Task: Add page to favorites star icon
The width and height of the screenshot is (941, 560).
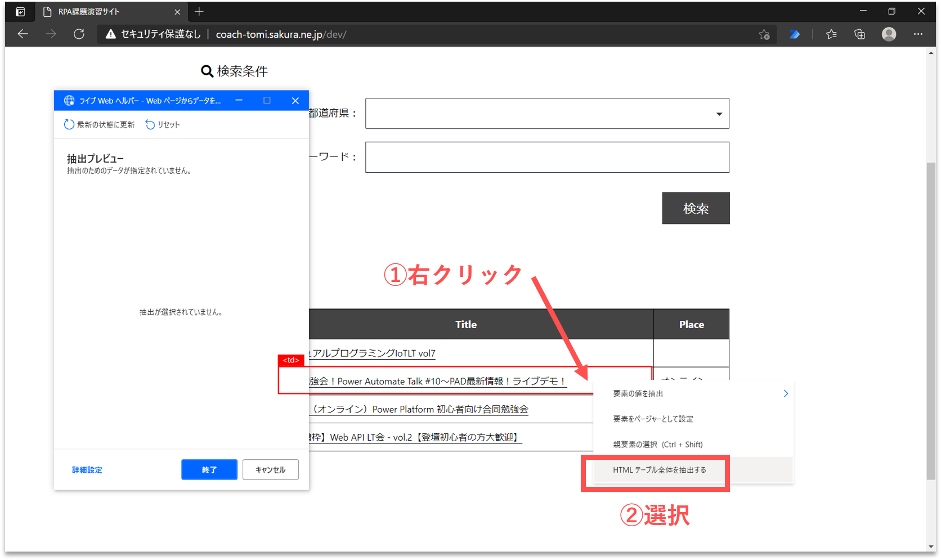Action: click(x=764, y=34)
